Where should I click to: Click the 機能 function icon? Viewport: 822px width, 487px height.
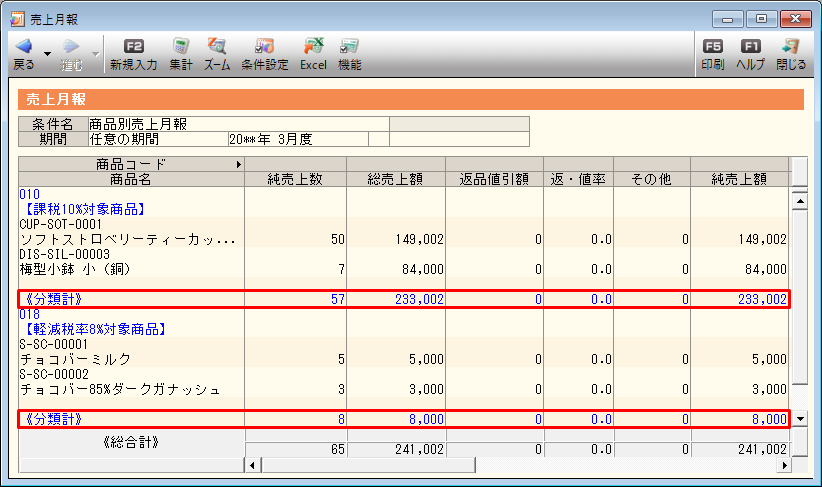click(x=350, y=47)
